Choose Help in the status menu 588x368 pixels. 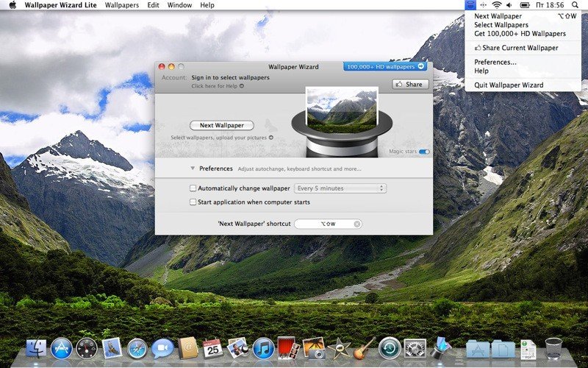(523, 71)
